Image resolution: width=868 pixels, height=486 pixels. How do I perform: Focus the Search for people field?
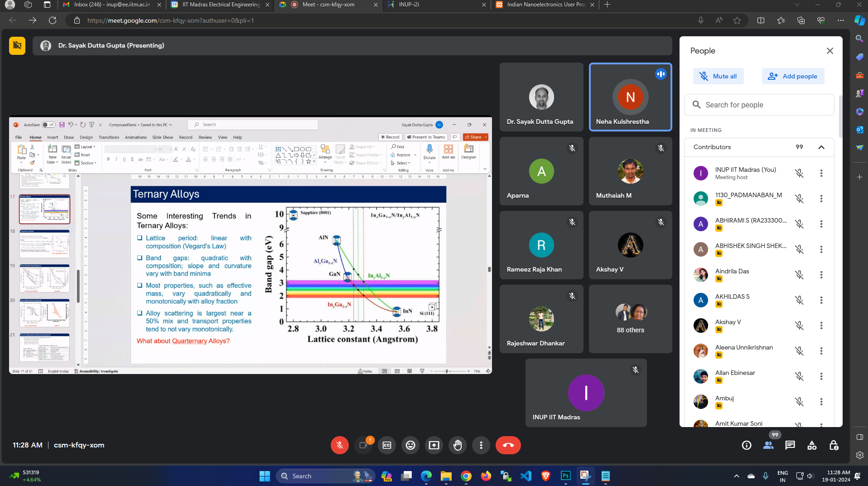pos(759,105)
